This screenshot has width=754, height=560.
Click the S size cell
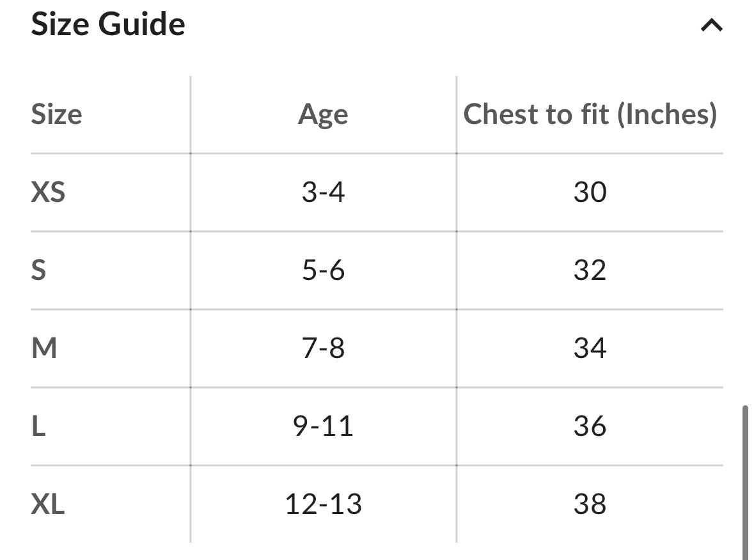click(x=38, y=270)
